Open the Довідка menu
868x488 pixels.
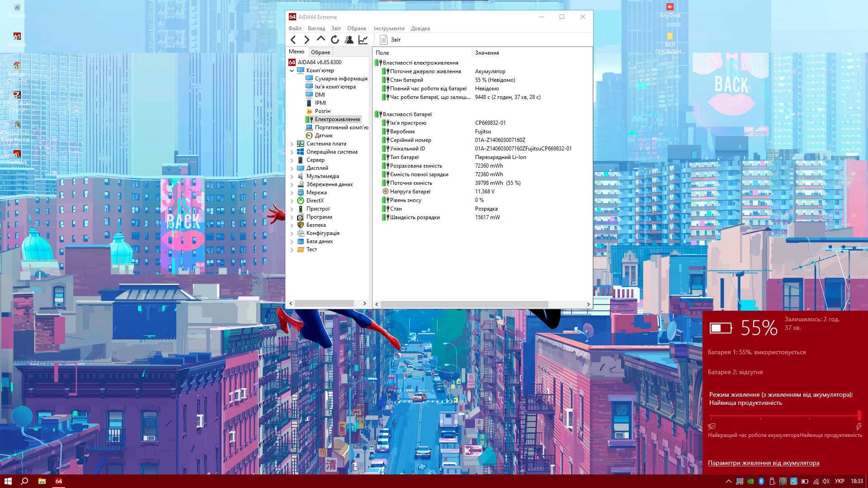pyautogui.click(x=420, y=28)
